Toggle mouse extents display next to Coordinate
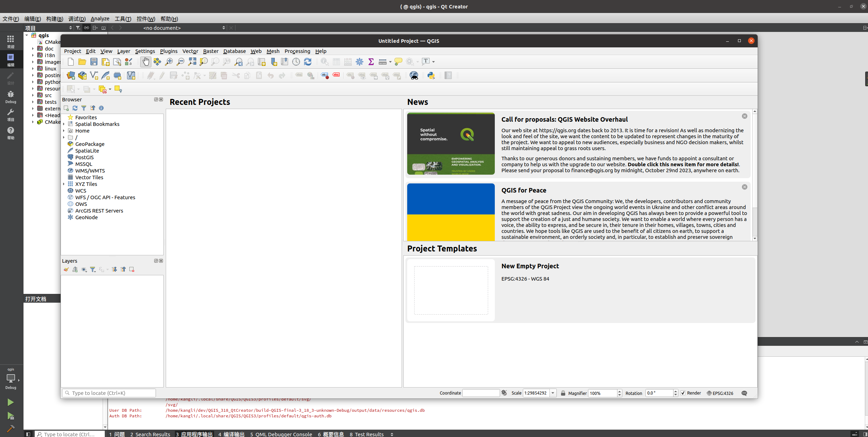This screenshot has width=868, height=437. click(504, 393)
